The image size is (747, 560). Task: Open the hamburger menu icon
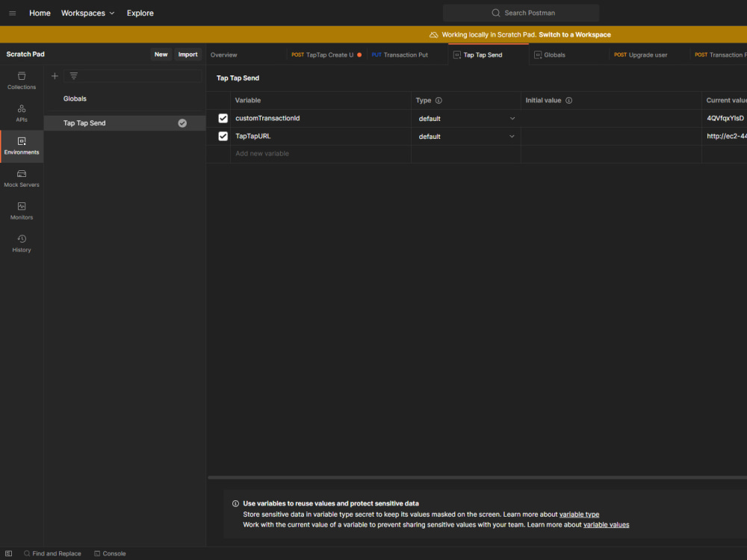click(13, 13)
